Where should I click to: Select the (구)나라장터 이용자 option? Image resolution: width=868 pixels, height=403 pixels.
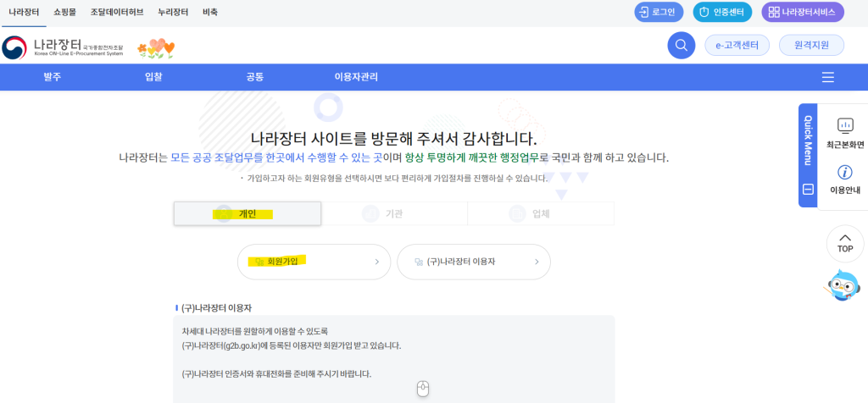tap(474, 262)
